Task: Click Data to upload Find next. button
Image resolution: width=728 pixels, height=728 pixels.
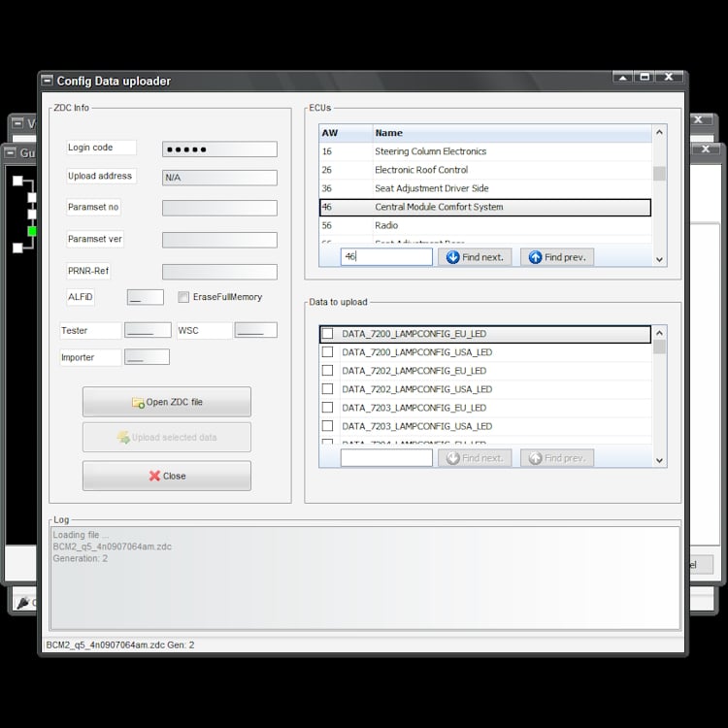Action: (x=475, y=458)
